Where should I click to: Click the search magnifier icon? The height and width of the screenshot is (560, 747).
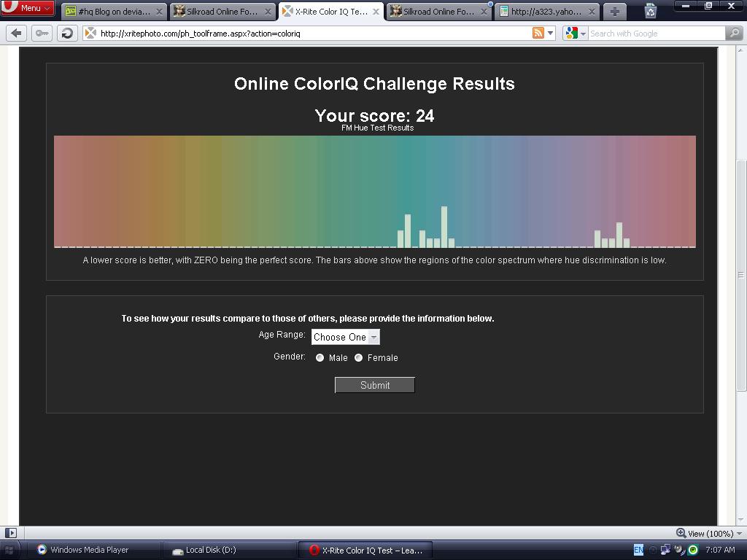click(x=734, y=34)
